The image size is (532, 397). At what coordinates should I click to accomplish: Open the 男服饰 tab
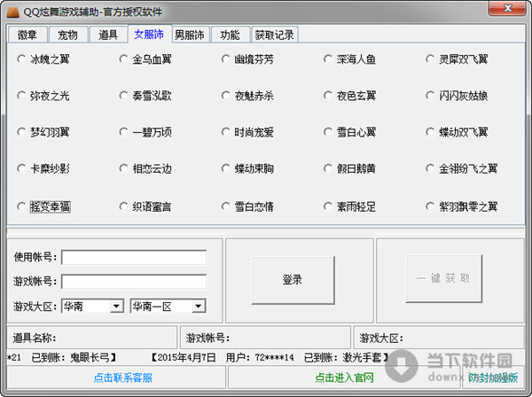tap(190, 35)
